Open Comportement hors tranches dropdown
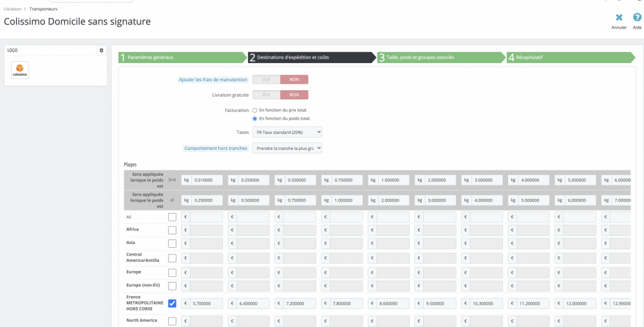The width and height of the screenshot is (644, 327). [287, 148]
